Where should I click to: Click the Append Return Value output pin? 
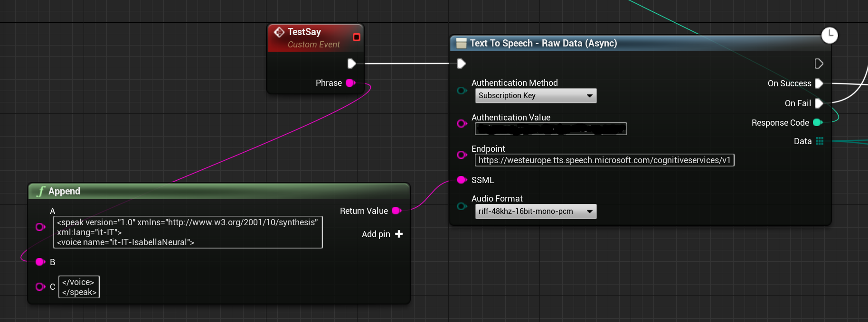click(396, 211)
